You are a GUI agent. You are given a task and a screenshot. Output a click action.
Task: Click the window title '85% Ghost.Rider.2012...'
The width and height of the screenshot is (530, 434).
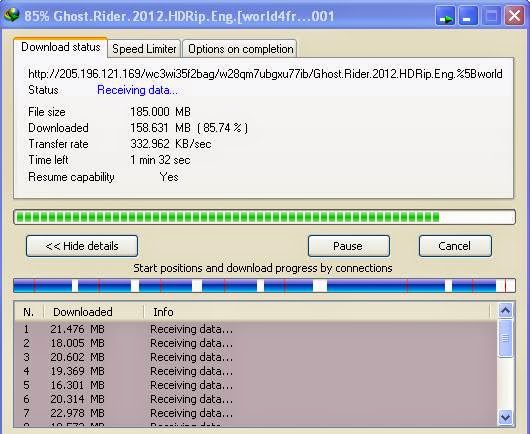(179, 16)
